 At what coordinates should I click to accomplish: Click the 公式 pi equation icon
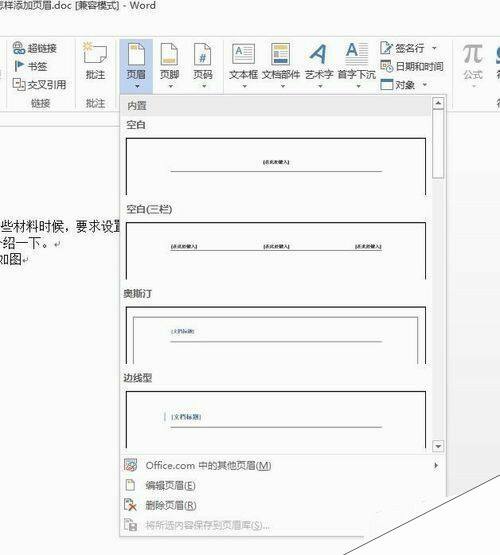pyautogui.click(x=473, y=54)
